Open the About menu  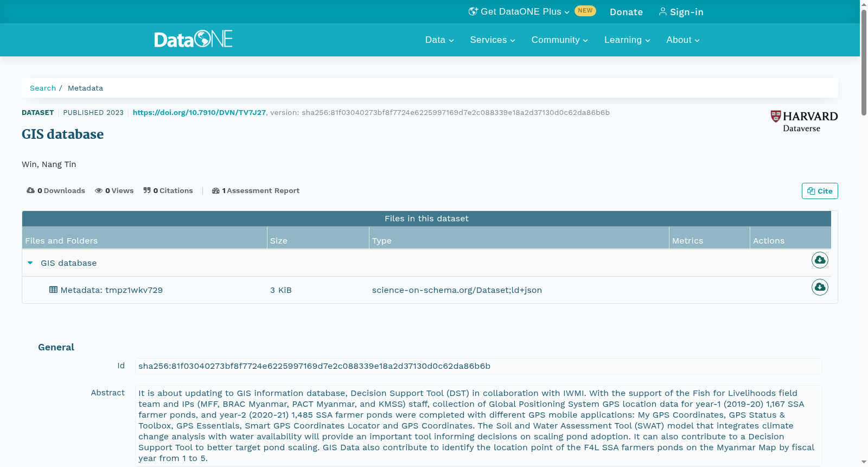[683, 40]
